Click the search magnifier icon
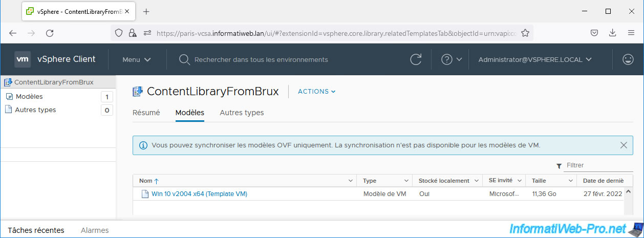644x238 pixels. point(185,59)
